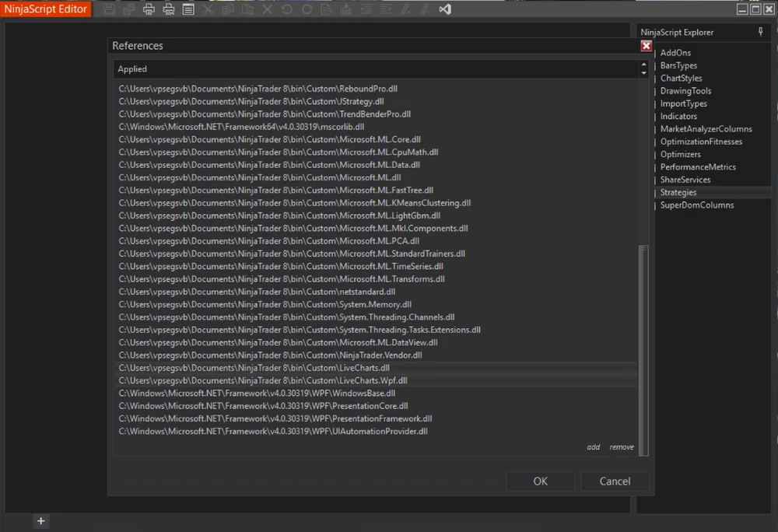This screenshot has width=778, height=532.
Task: Select OptimizationFitnesses in the explorer
Action: click(x=701, y=142)
